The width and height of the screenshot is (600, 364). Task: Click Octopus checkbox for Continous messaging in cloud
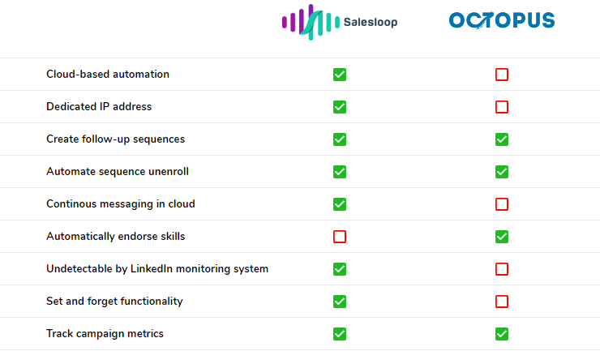coord(502,204)
